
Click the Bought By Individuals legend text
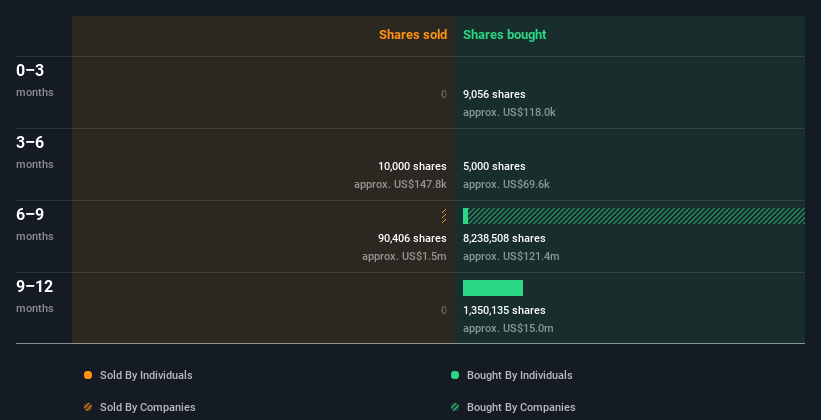(x=519, y=375)
